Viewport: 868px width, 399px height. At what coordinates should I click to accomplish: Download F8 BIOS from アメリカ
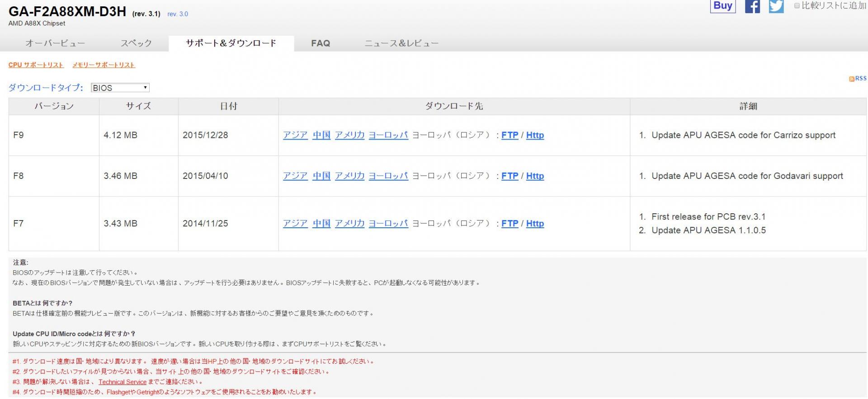[x=349, y=176]
